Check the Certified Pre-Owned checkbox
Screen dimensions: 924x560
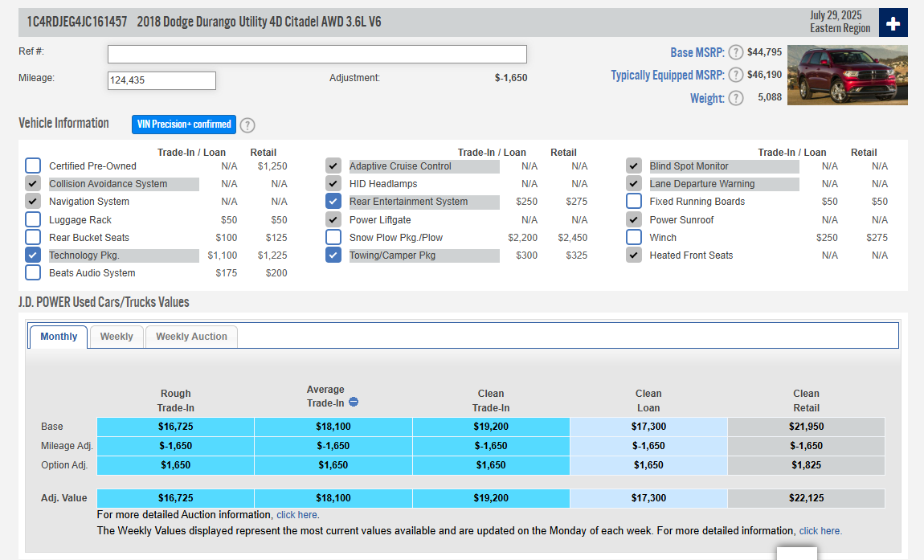pos(33,166)
